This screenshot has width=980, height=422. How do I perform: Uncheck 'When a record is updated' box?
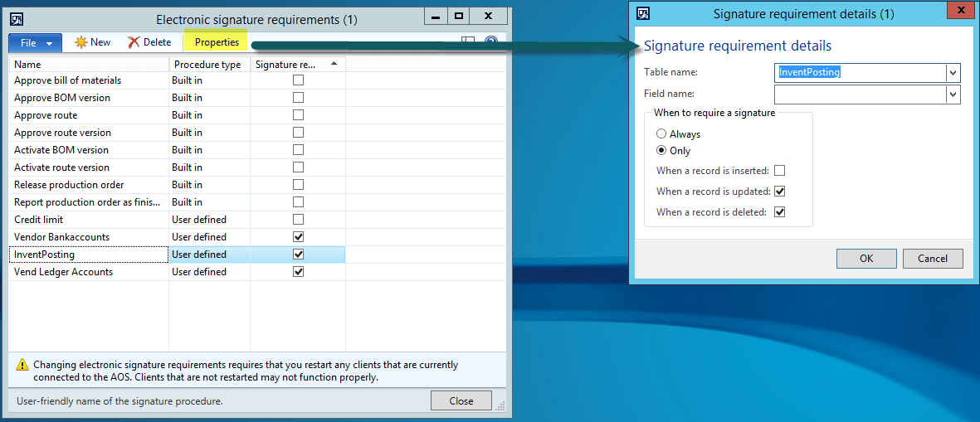[779, 191]
